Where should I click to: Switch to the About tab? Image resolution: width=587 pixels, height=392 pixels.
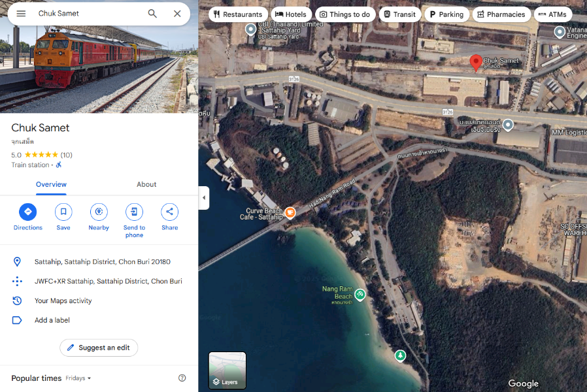pyautogui.click(x=146, y=184)
